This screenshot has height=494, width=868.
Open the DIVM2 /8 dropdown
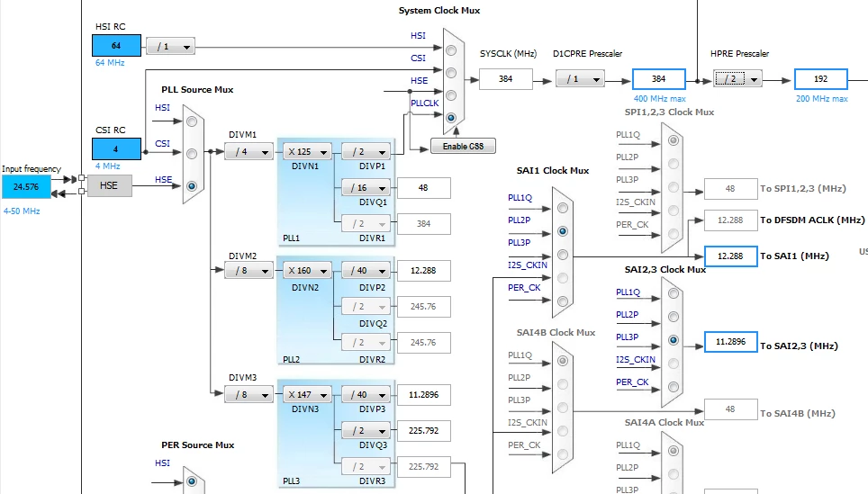tap(249, 271)
